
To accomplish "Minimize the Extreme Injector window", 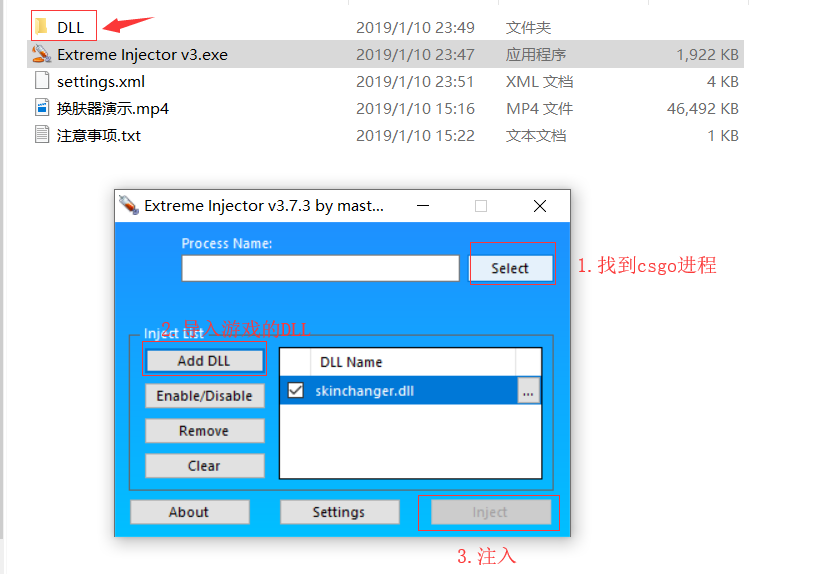I will 423,206.
